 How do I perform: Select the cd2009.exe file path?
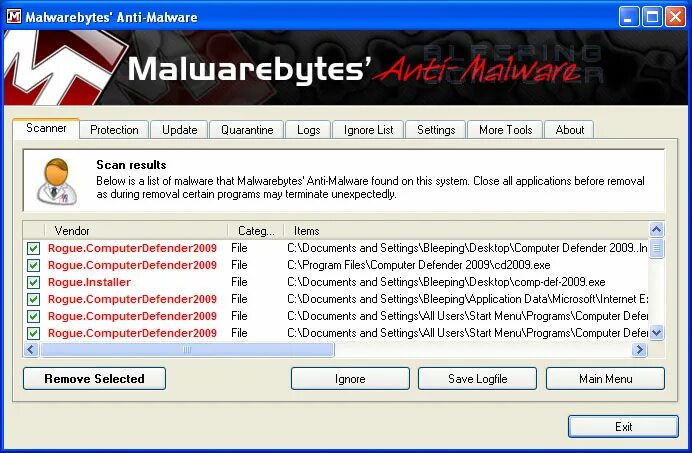pyautogui.click(x=418, y=265)
